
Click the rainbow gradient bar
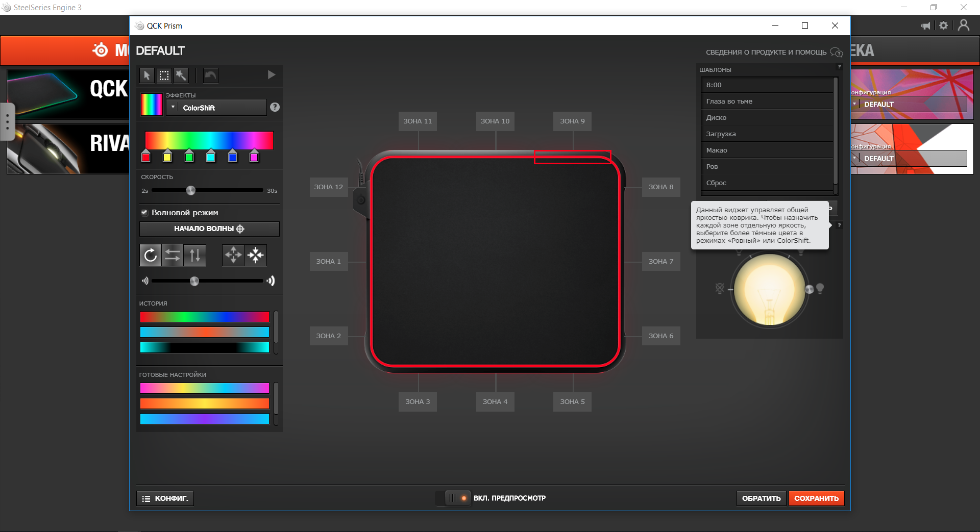coord(209,140)
